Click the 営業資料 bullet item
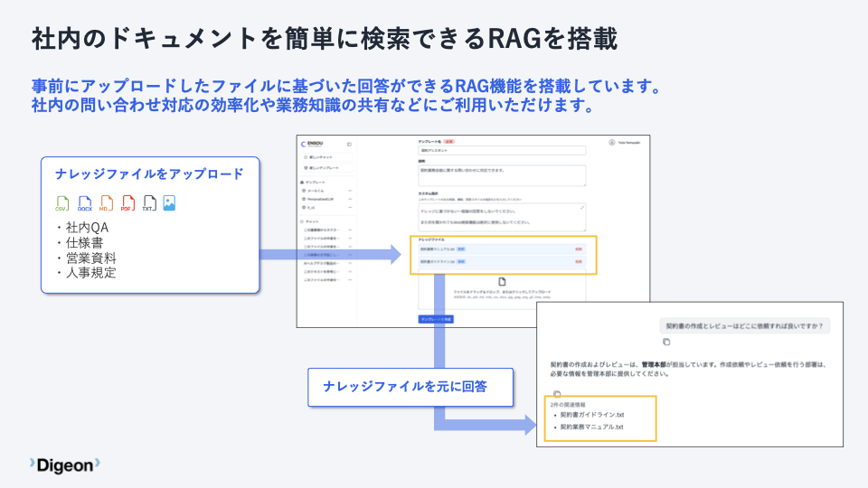The image size is (868, 488). (x=87, y=258)
